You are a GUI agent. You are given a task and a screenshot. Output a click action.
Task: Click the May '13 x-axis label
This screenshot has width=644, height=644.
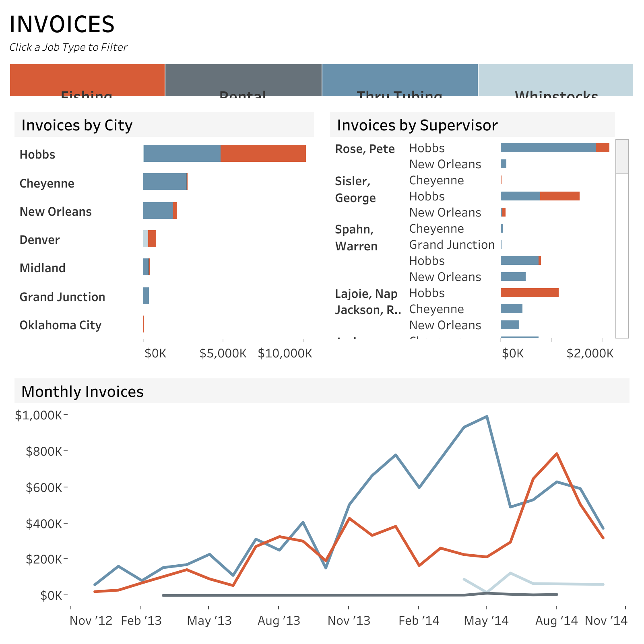(209, 621)
